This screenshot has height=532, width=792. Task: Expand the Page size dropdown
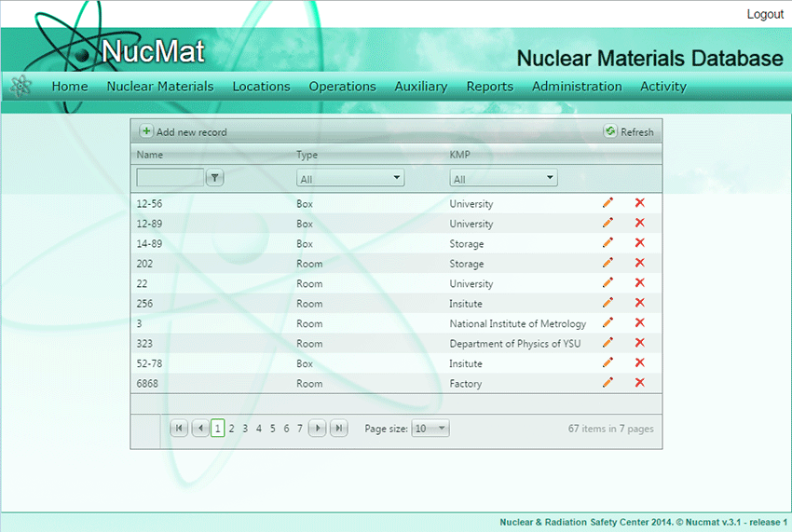[x=430, y=429]
